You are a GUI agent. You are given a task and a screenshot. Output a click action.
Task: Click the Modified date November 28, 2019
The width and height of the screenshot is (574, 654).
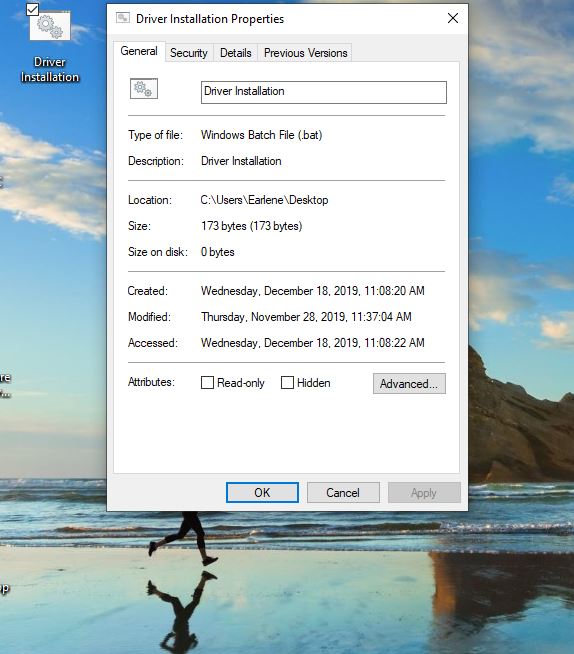coord(306,317)
